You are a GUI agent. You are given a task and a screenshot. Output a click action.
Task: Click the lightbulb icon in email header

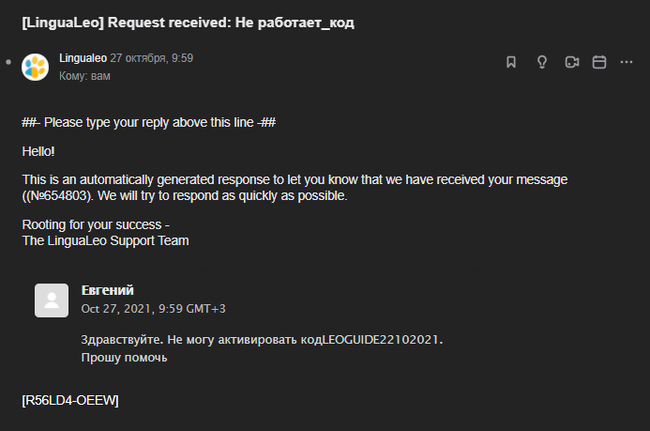point(542,62)
